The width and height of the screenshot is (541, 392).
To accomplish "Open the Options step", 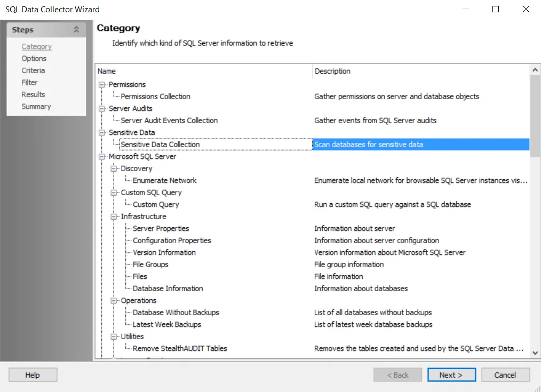I will [x=34, y=59].
